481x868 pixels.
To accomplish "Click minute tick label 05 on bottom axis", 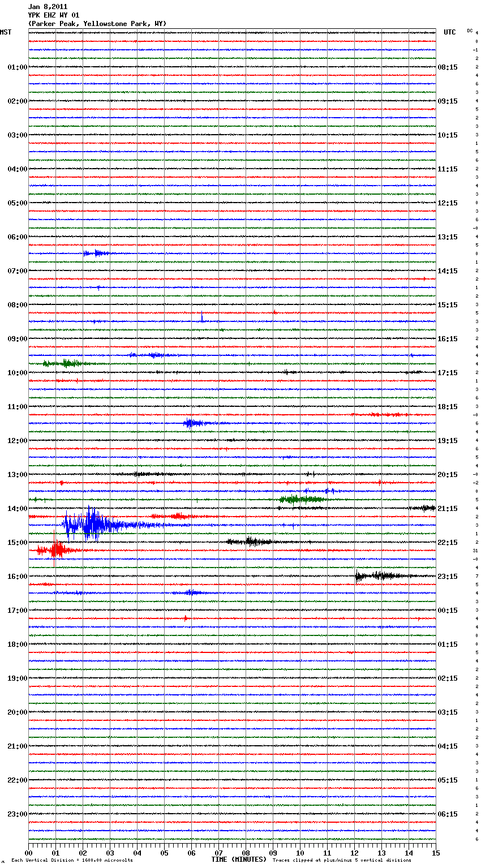I will pyautogui.click(x=164, y=853).
